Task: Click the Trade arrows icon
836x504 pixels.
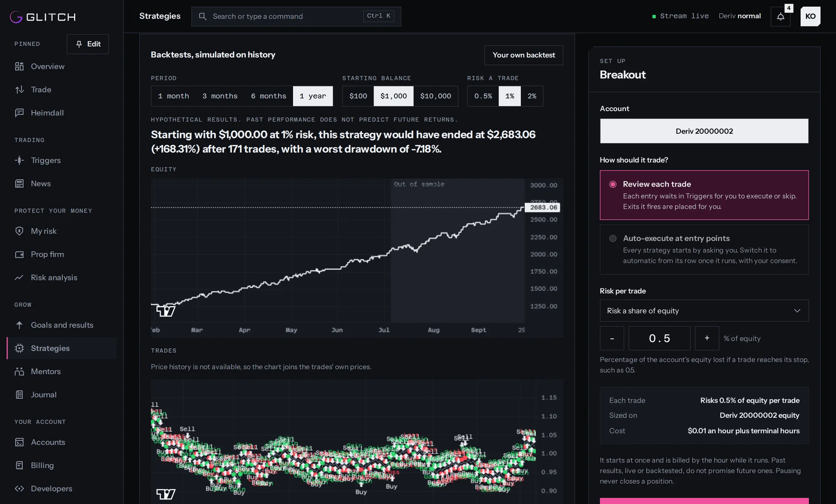Action: tap(19, 90)
